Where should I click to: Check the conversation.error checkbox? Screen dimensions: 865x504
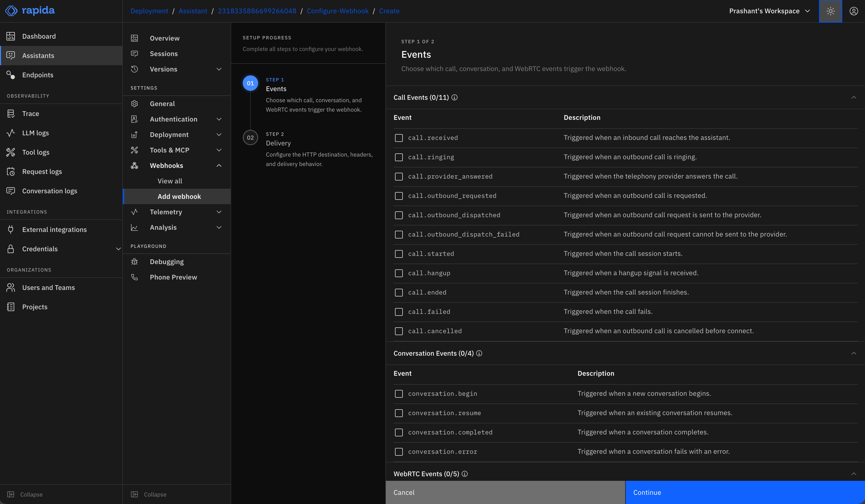[x=399, y=452]
